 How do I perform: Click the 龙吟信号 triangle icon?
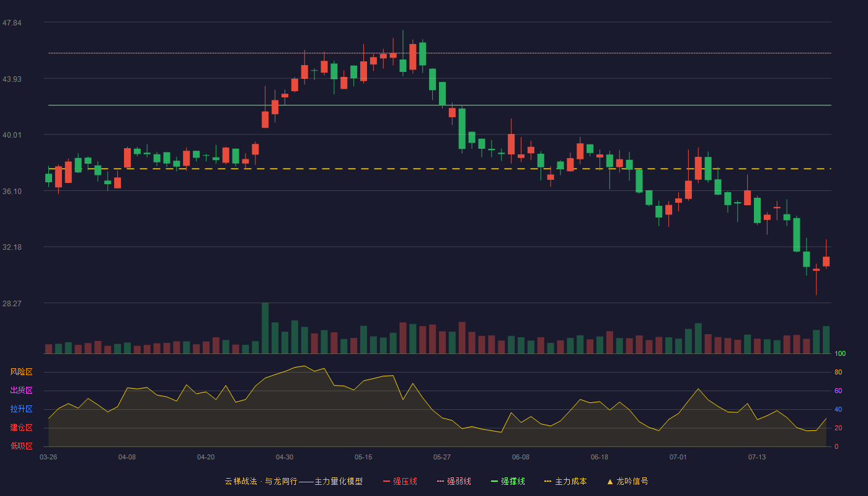(x=609, y=481)
